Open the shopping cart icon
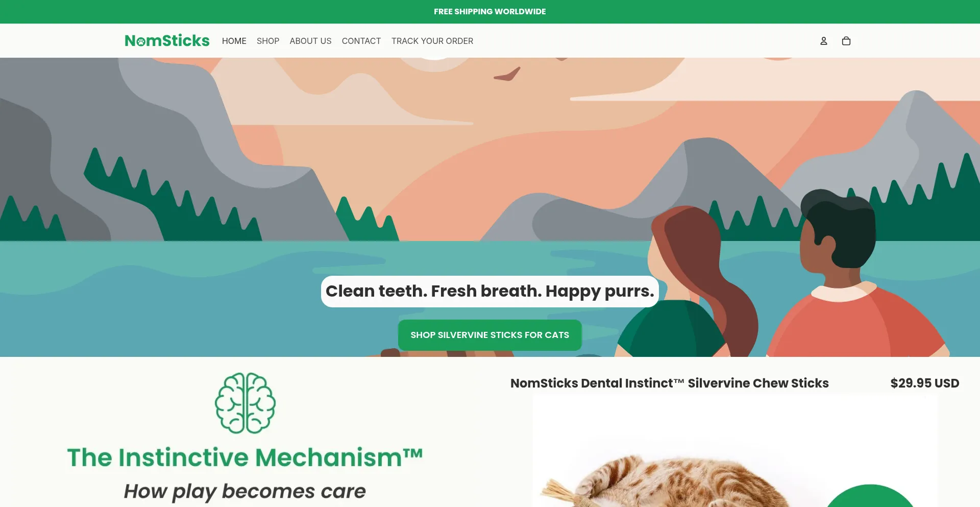 pyautogui.click(x=846, y=41)
